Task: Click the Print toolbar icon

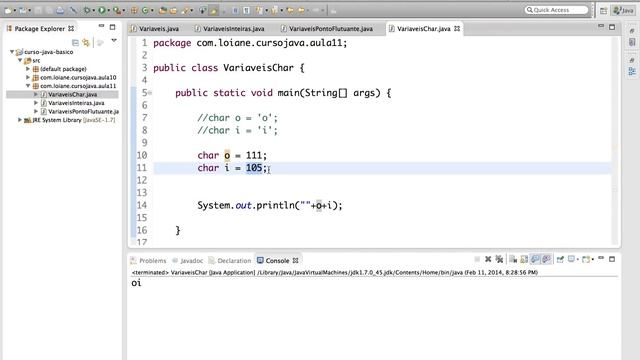Action: pyautogui.click(x=60, y=10)
